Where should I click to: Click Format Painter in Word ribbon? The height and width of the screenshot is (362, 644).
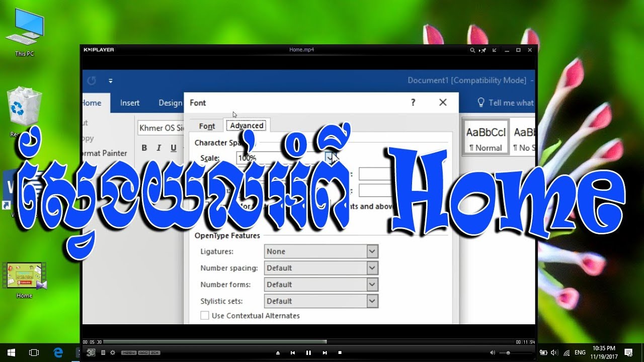pos(105,153)
